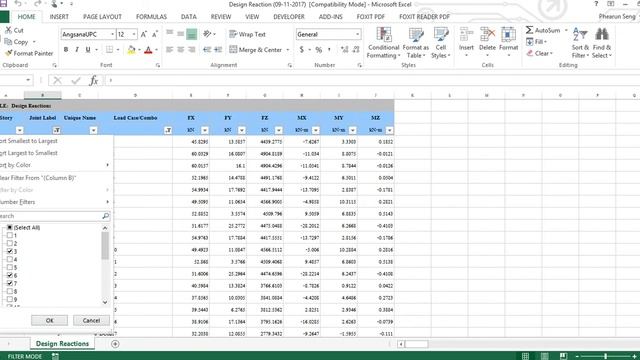Increase font size with the larger A icon
The image size is (640, 360).
144,34
